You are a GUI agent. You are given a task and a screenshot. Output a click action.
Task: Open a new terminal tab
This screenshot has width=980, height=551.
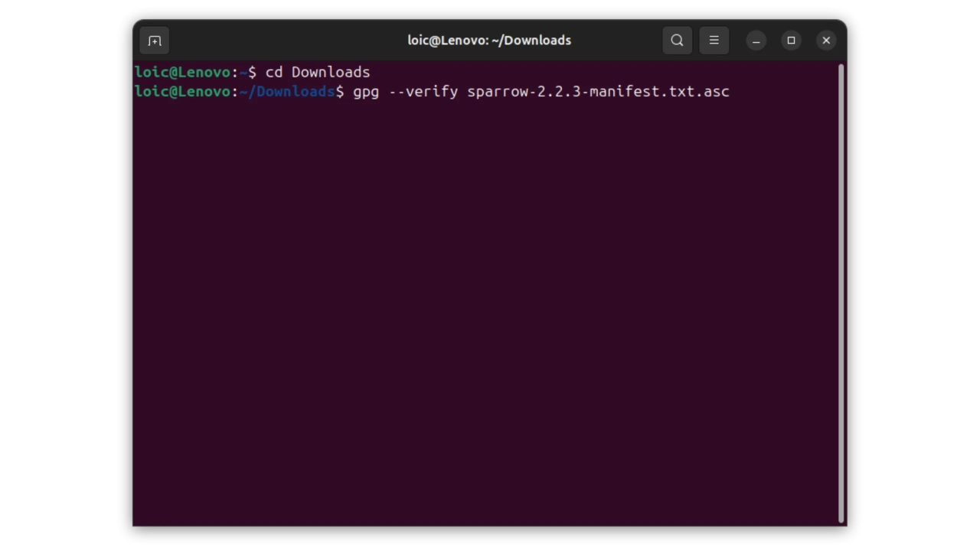click(155, 41)
